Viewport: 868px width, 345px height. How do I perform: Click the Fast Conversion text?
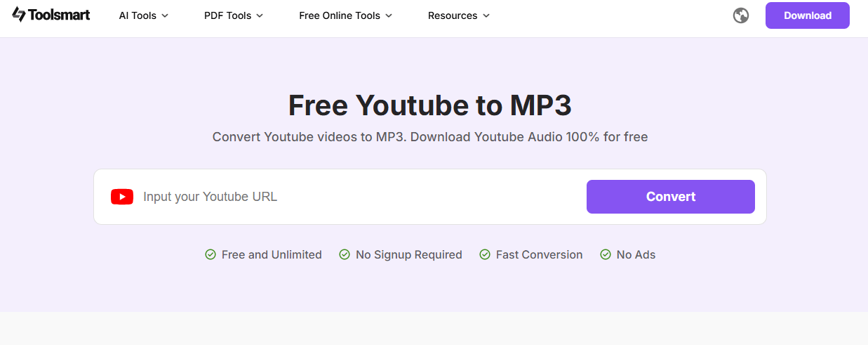pyautogui.click(x=540, y=254)
